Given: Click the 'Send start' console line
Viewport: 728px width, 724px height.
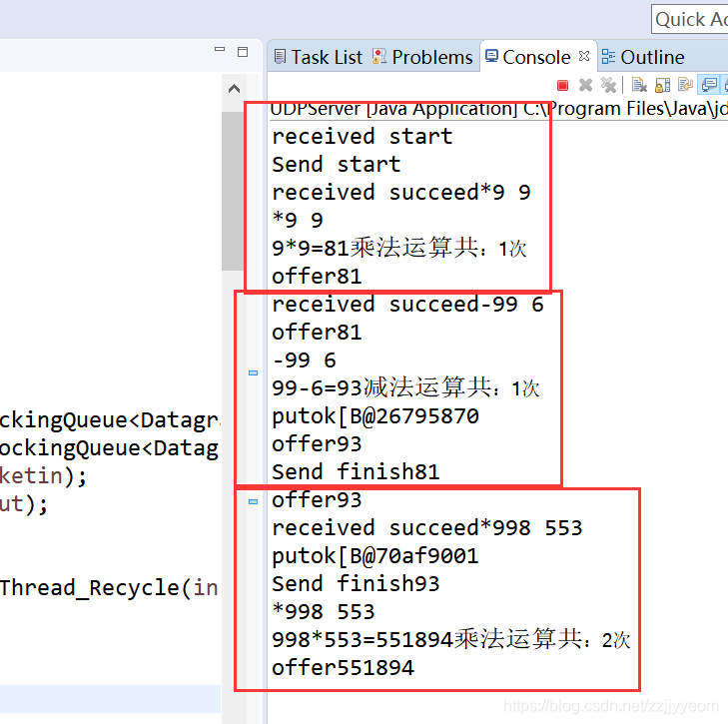Looking at the screenshot, I should 337,165.
